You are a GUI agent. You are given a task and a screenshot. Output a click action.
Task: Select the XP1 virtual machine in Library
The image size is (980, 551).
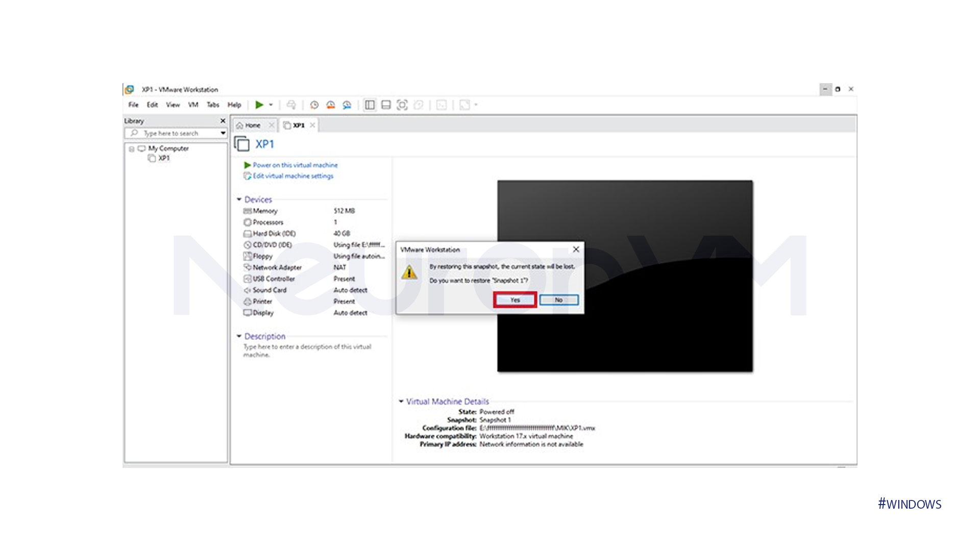coord(163,158)
